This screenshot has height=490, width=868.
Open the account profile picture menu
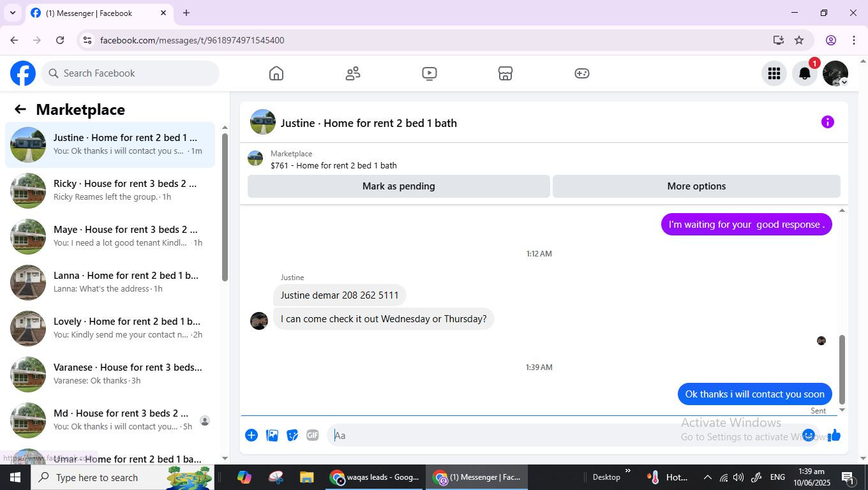tap(835, 73)
